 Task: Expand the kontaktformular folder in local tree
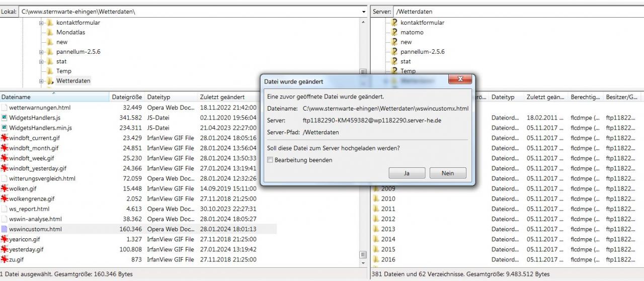(x=42, y=23)
